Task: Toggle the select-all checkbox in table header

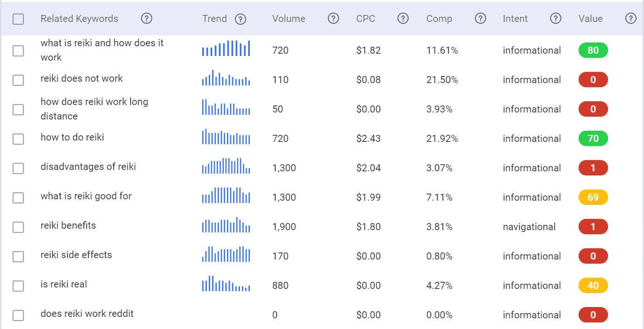Action: (18, 19)
